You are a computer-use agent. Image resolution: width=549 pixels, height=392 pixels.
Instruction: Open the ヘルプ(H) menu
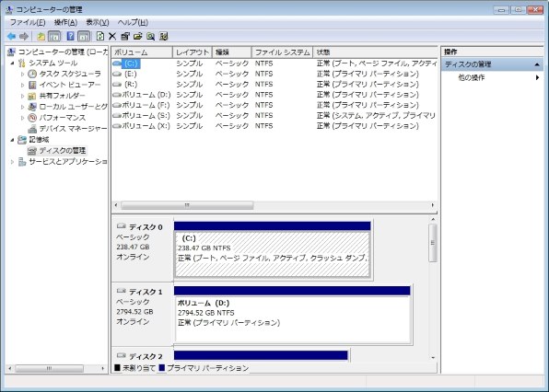(x=133, y=23)
